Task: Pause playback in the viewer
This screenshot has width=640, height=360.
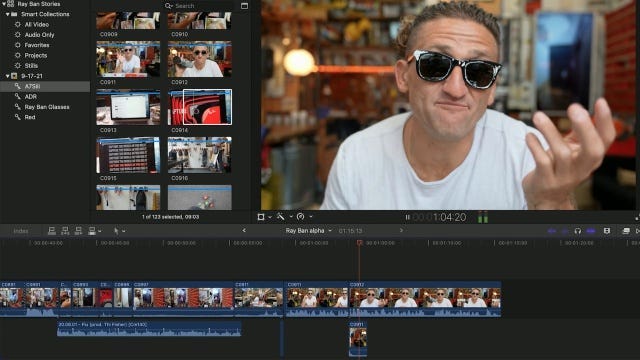Action: (407, 218)
